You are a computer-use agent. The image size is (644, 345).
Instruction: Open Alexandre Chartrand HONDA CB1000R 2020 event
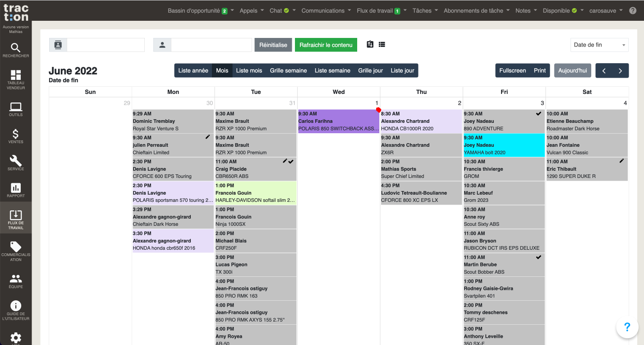[x=421, y=121]
